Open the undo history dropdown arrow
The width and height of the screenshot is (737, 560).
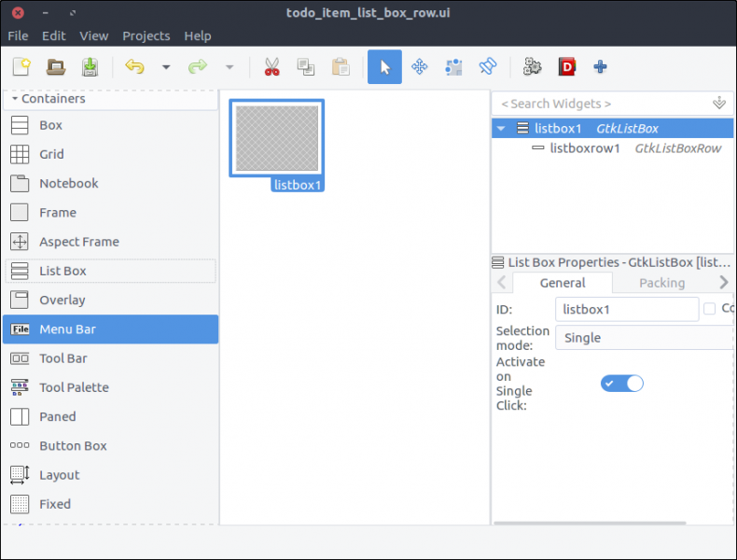(166, 67)
